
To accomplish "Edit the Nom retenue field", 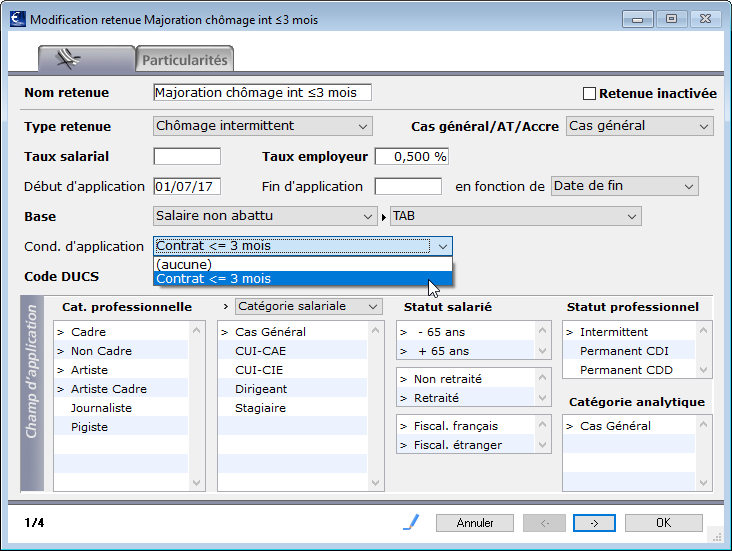I will coord(262,92).
